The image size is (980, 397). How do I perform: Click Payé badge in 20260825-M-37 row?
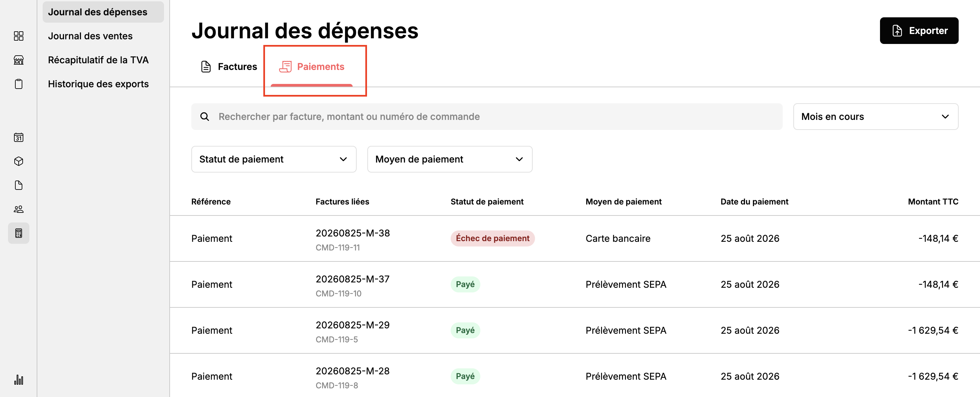coord(465,284)
